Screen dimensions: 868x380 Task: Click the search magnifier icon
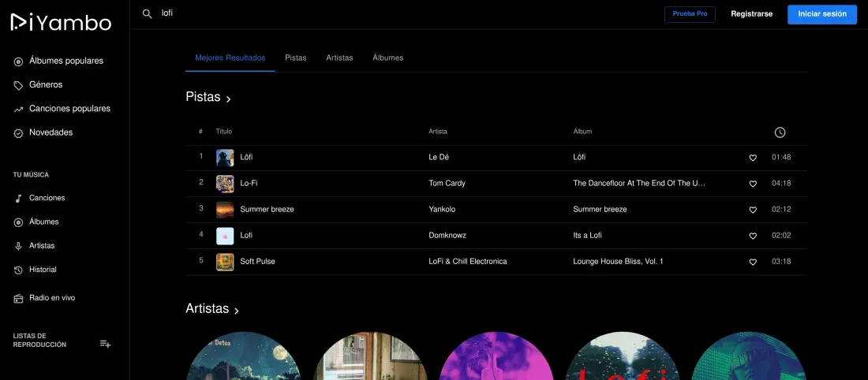(x=148, y=14)
